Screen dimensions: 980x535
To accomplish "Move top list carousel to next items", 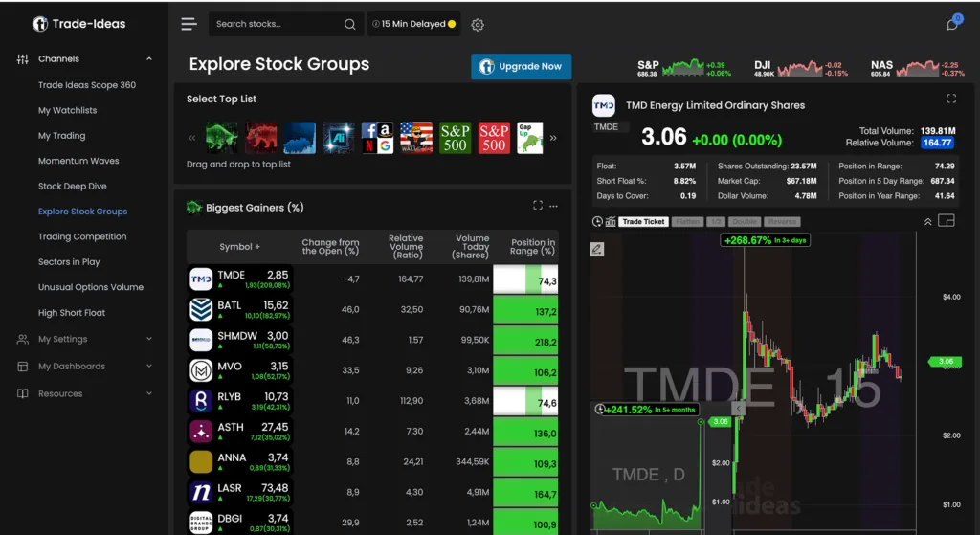I will [x=552, y=138].
